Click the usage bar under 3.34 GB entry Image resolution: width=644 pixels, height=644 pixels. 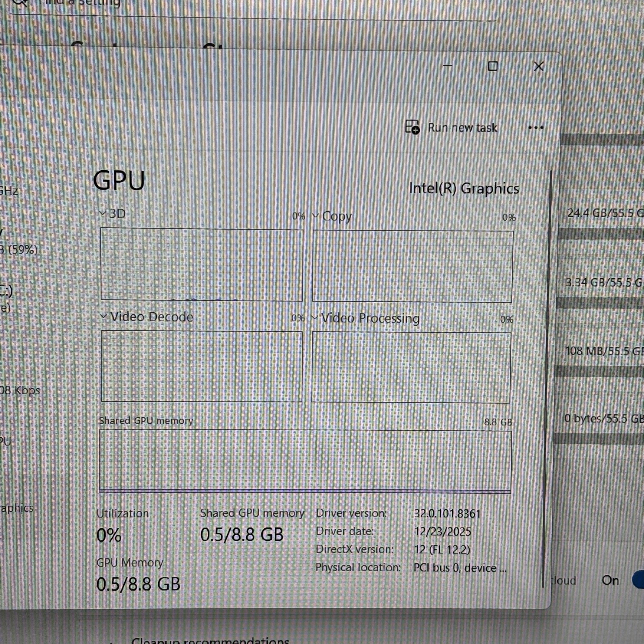(x=600, y=303)
